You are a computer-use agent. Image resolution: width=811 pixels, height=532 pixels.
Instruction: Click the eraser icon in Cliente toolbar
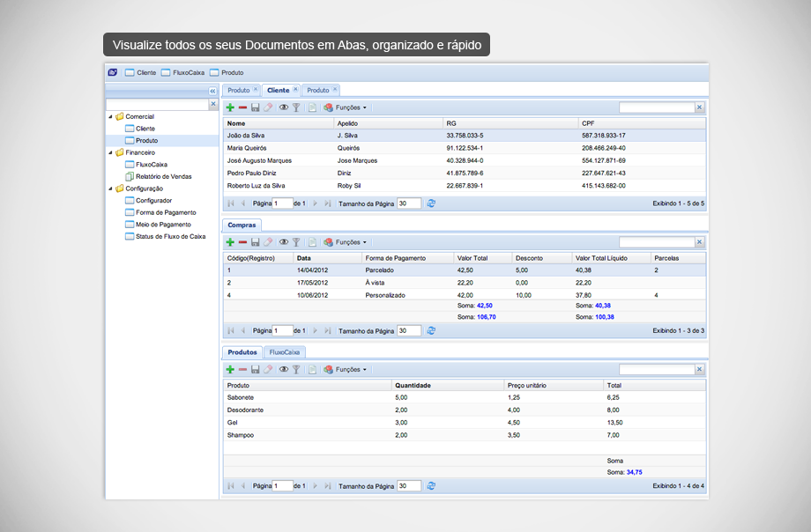[x=268, y=107]
